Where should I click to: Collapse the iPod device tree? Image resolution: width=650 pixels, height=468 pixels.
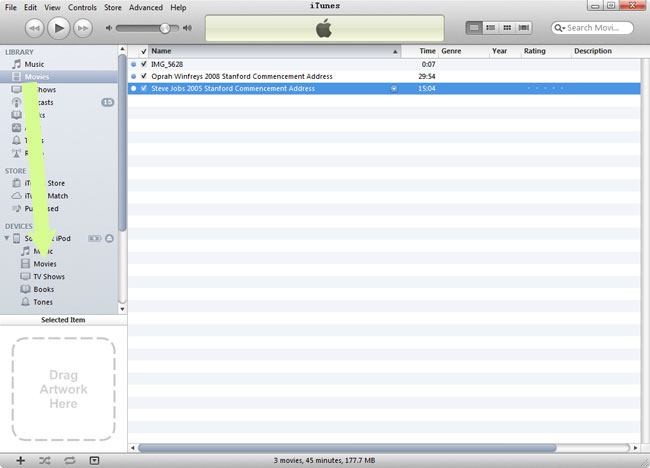(x=7, y=238)
